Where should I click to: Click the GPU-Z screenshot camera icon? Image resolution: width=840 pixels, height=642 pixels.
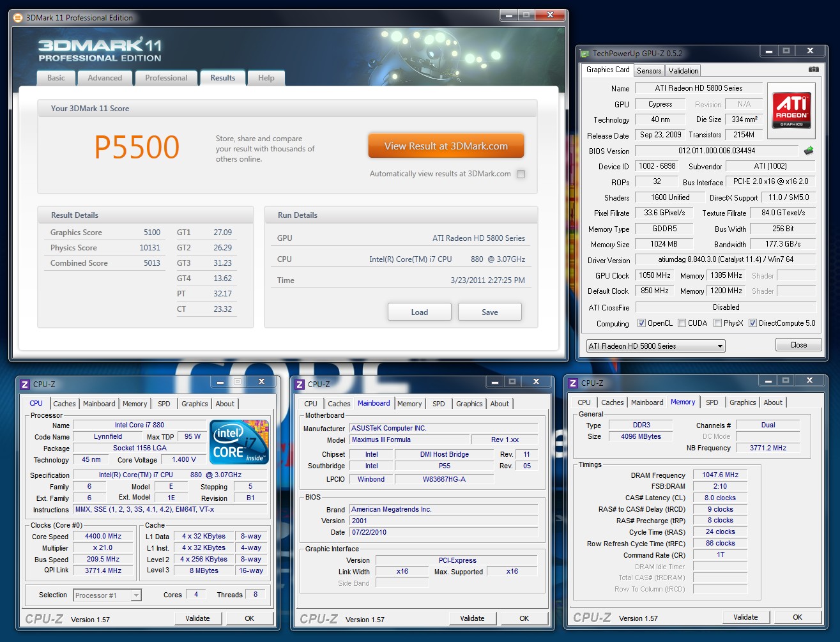click(813, 70)
